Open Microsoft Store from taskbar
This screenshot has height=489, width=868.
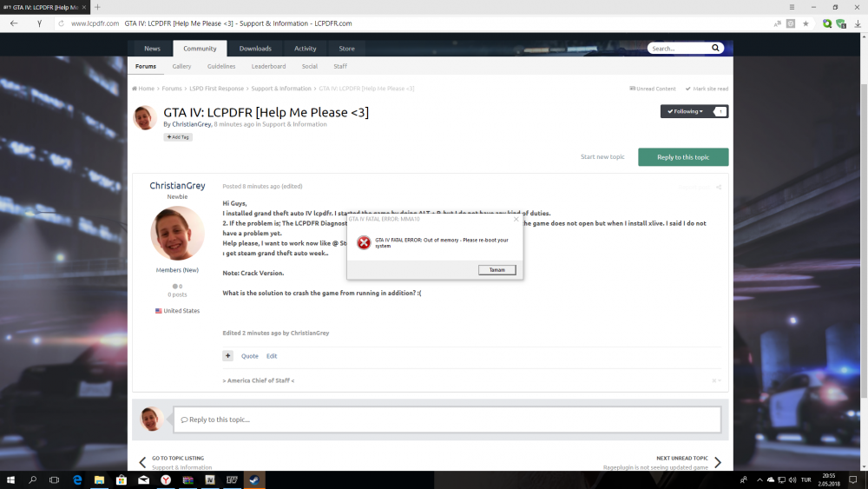pyautogui.click(x=122, y=479)
